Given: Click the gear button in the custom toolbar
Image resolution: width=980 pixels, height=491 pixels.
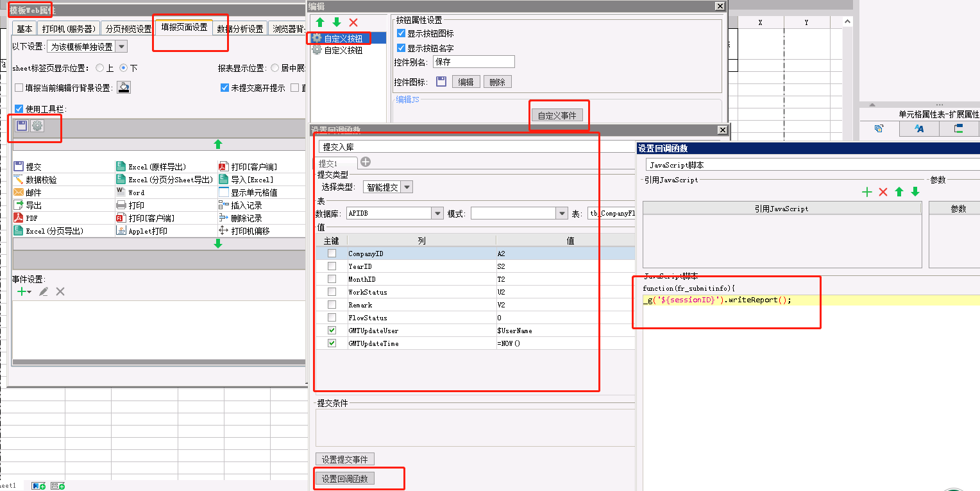Looking at the screenshot, I should pos(38,126).
